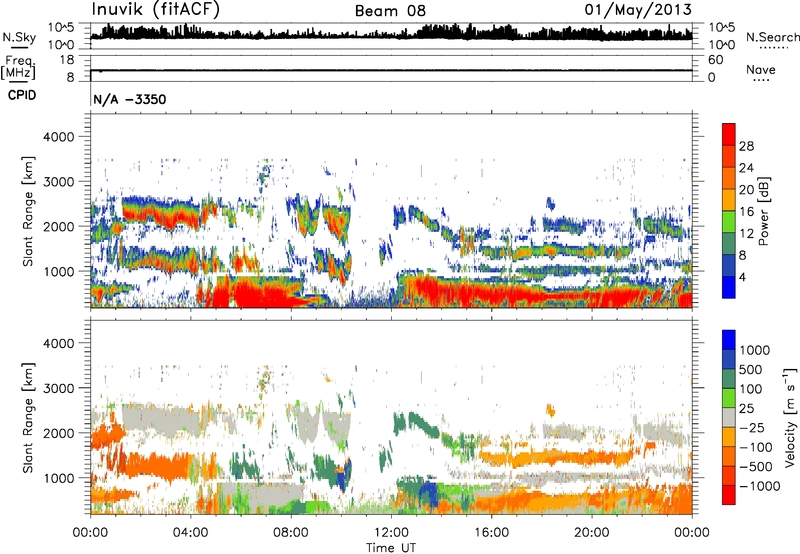Click the frequency line in the Freq. panel
Screen dimensions: 800x554
click(391, 70)
